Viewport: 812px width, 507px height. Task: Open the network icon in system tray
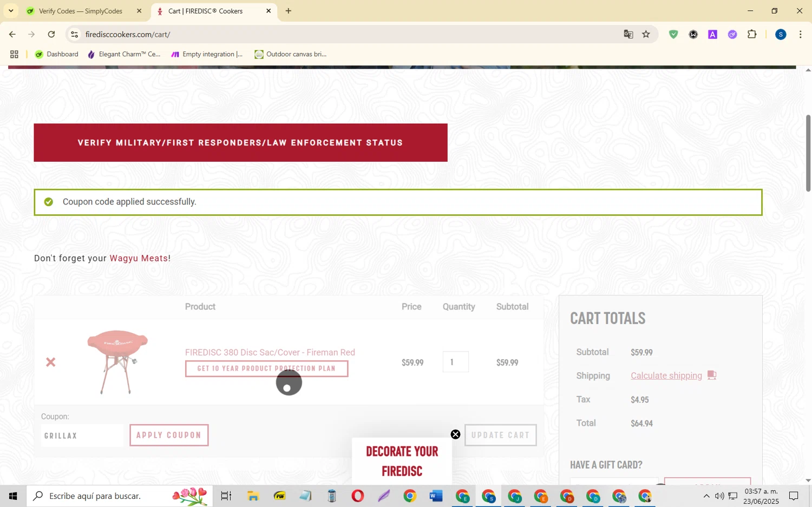(732, 496)
